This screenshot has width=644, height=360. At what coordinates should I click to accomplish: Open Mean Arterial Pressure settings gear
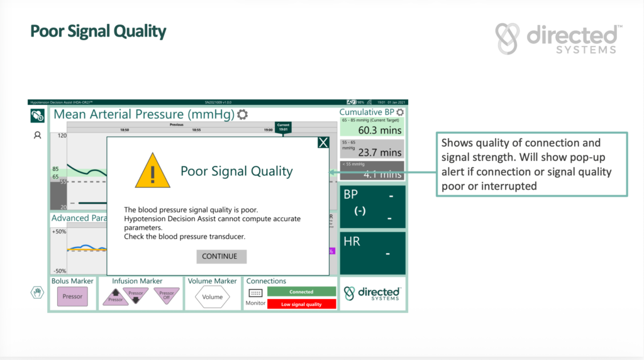pos(242,114)
